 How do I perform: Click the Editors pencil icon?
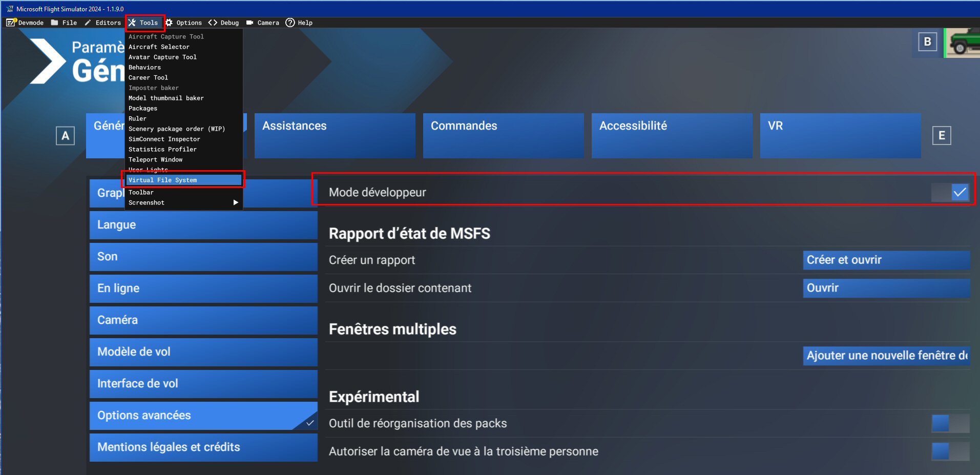[x=88, y=23]
